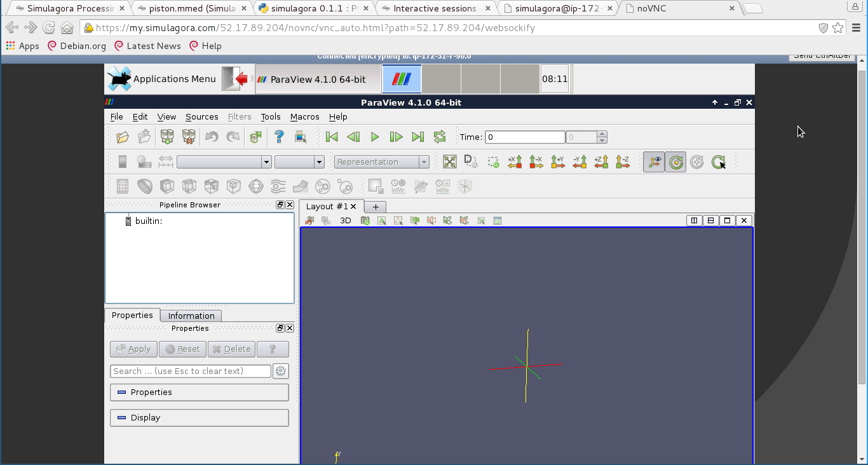Add a new layout tab with plus
This screenshot has height=465, width=868.
[x=376, y=207]
